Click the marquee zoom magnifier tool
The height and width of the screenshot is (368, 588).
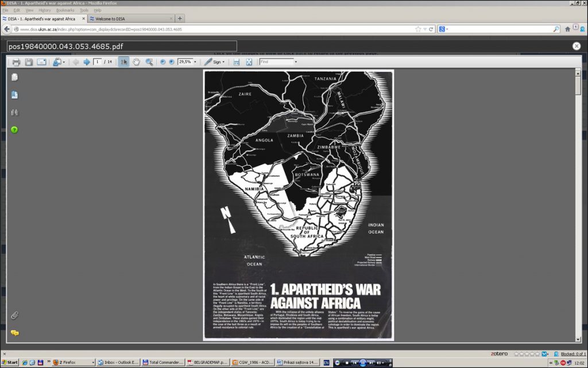149,62
